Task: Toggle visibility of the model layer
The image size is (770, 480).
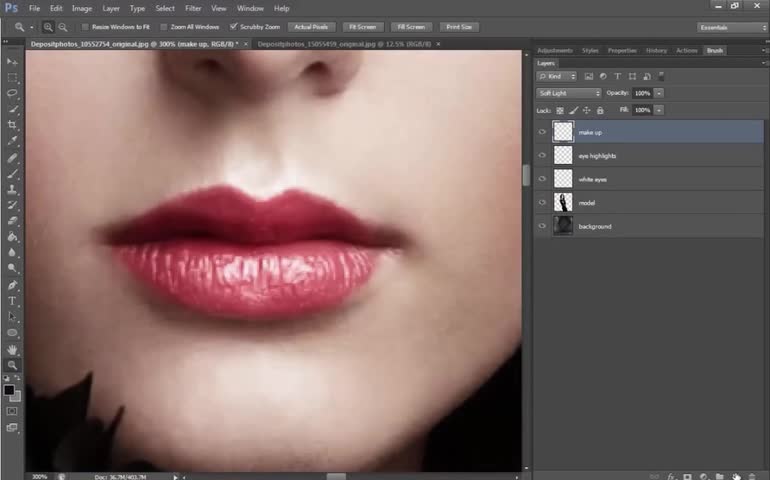Action: tap(542, 203)
